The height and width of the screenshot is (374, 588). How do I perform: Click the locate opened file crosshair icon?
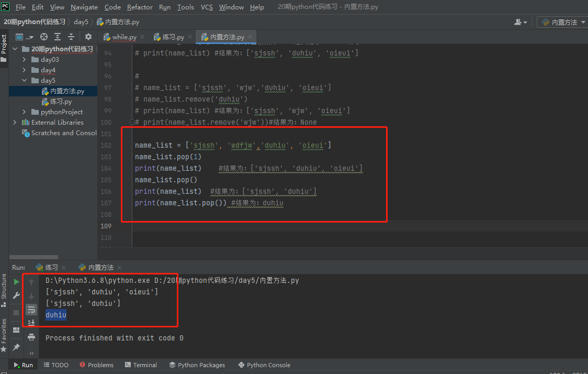click(44, 37)
